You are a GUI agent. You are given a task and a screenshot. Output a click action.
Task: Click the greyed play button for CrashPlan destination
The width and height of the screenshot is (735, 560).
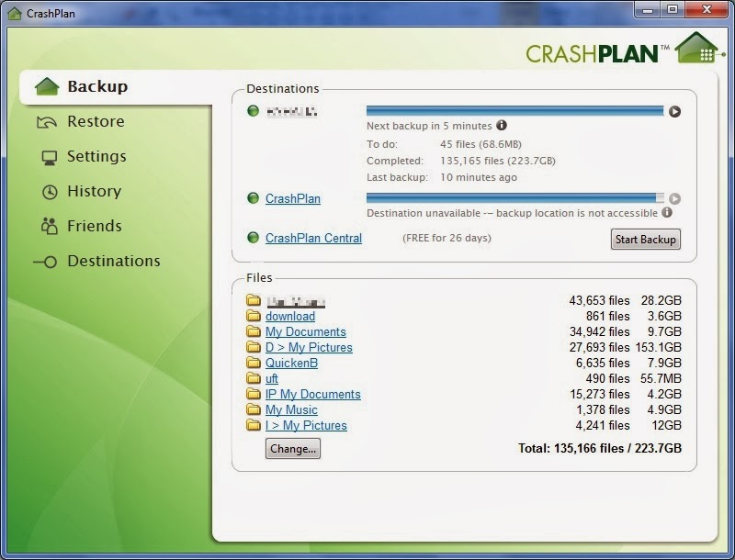tap(674, 198)
